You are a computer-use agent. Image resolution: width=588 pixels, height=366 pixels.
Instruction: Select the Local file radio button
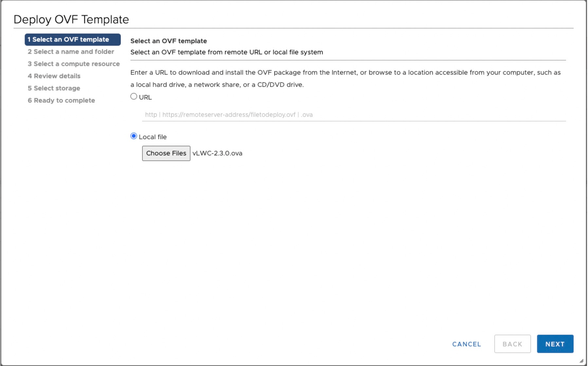134,135
